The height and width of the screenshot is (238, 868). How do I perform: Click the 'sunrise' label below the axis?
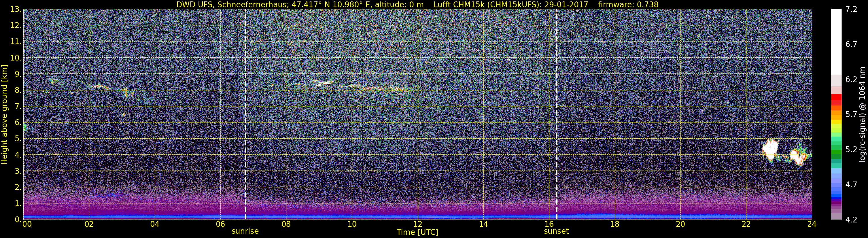pyautogui.click(x=245, y=231)
